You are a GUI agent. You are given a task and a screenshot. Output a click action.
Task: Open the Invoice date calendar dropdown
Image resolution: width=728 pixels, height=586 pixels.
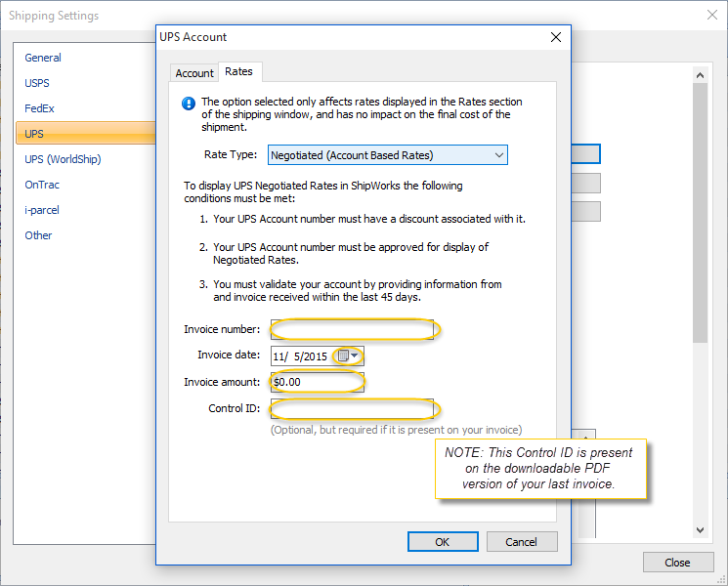tap(348, 356)
